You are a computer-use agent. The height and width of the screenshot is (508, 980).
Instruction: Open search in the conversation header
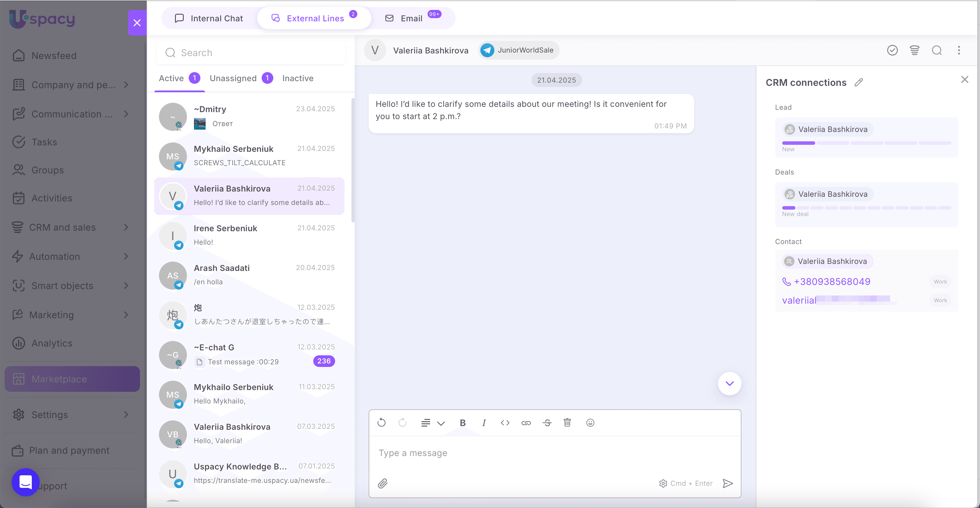pos(937,50)
